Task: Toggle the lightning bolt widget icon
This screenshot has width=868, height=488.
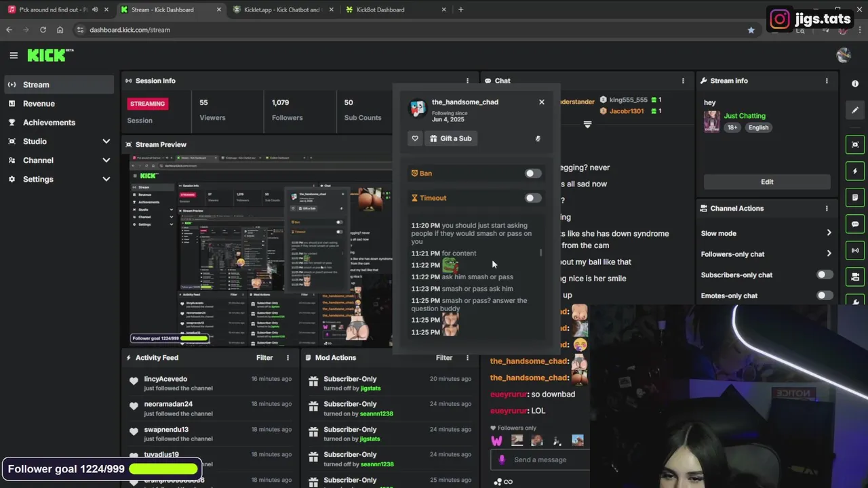Action: [x=855, y=171]
